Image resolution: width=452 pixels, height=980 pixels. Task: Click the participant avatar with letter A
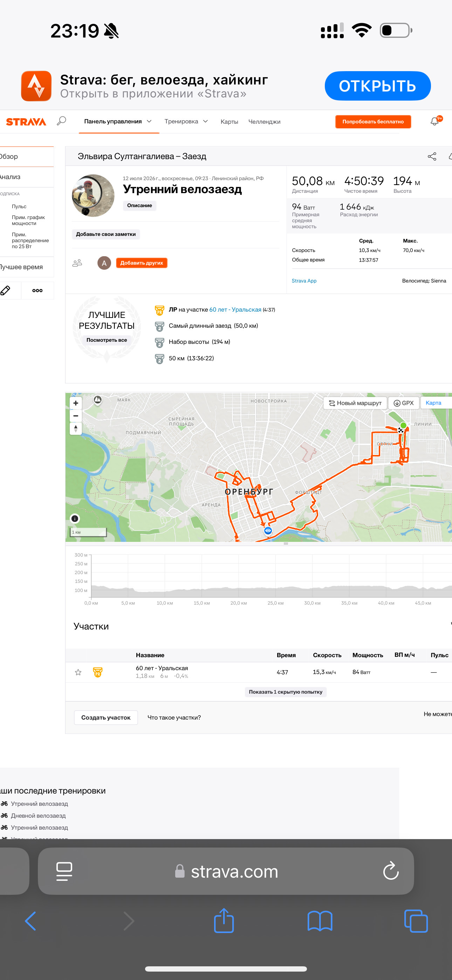[104, 263]
